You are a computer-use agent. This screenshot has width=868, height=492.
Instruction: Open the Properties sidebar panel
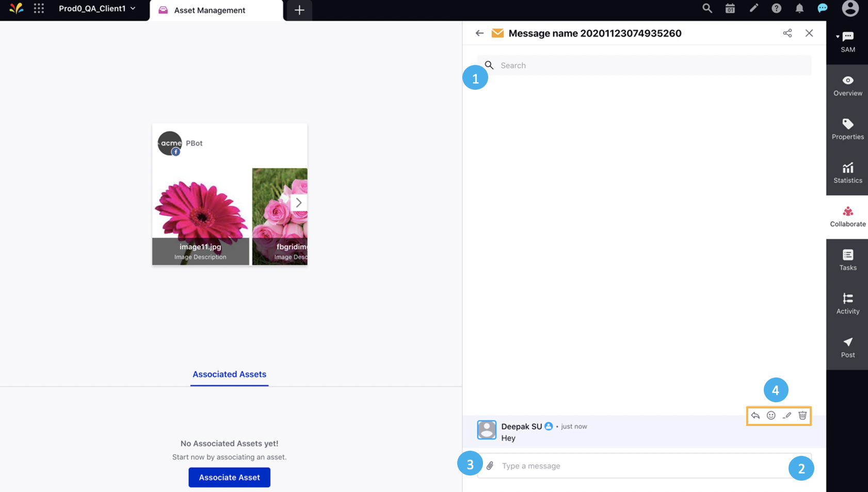pyautogui.click(x=847, y=129)
